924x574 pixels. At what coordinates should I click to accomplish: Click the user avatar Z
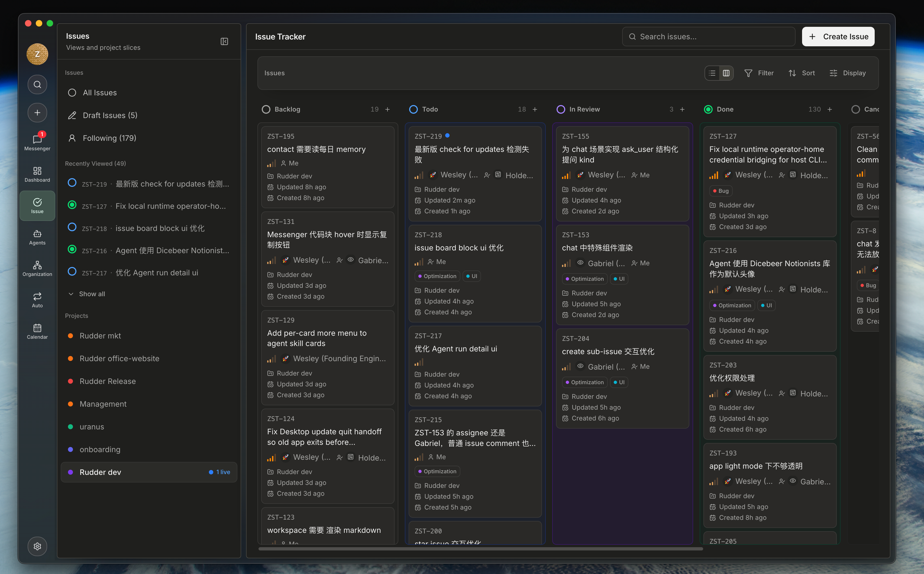[x=37, y=54]
